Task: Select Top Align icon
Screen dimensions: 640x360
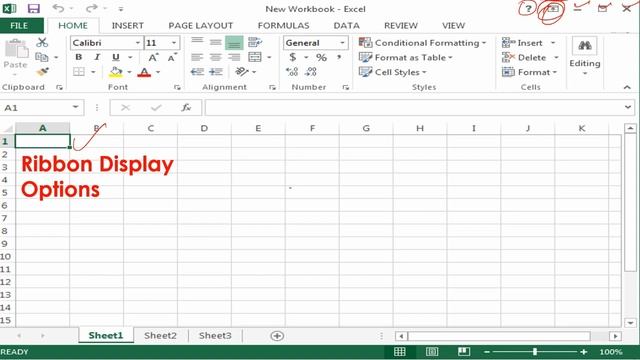Action: [x=197, y=41]
